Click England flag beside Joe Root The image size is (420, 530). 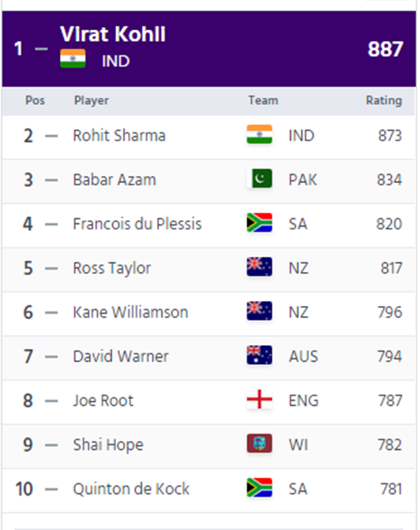pos(259,399)
